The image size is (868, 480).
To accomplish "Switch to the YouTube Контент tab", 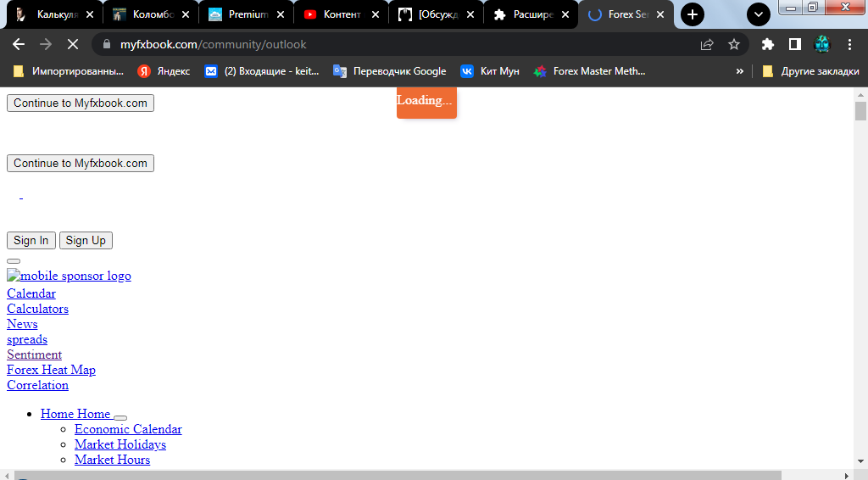I will click(x=333, y=14).
